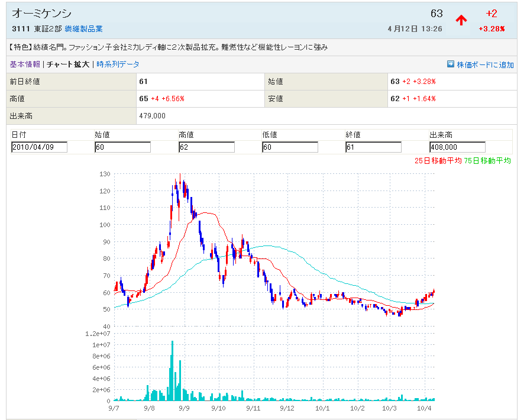The image size is (527, 420).
Task: Select the 高値 input field showing 62
Action: click(206, 147)
